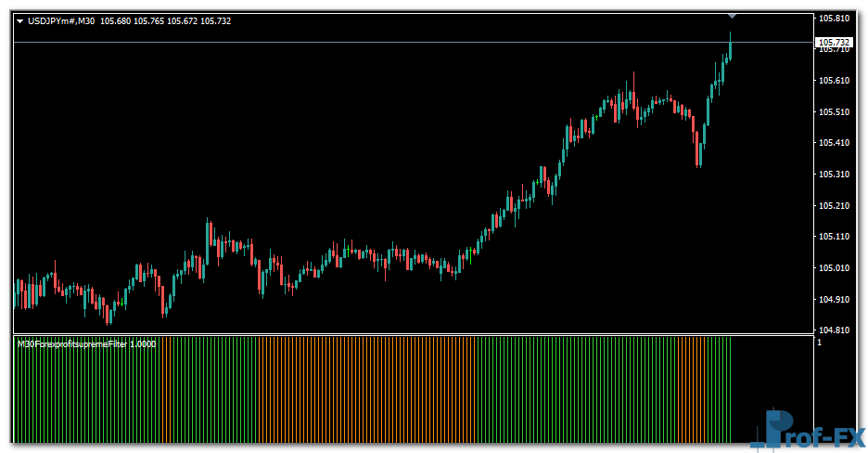This screenshot has height=453, width=868.
Task: Click the latest green candle at chart top
Action: tap(730, 49)
